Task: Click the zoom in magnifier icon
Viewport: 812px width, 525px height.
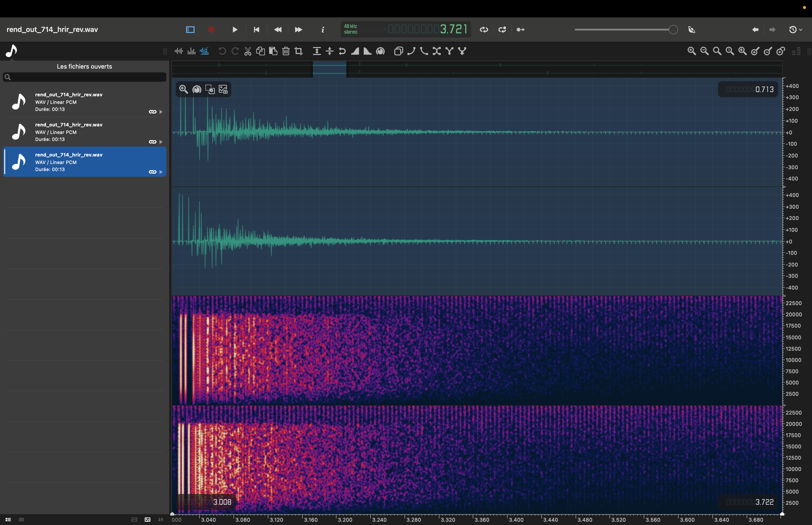Action: [691, 51]
